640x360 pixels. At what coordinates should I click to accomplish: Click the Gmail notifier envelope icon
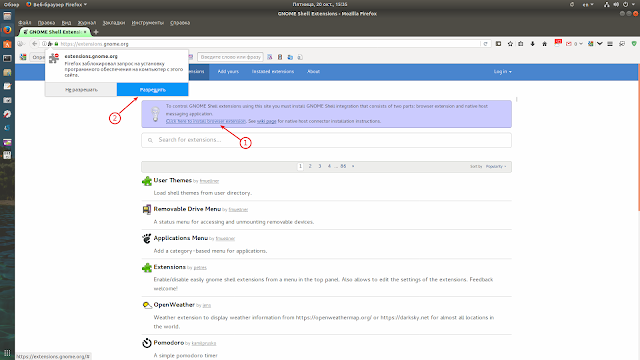coord(569,44)
